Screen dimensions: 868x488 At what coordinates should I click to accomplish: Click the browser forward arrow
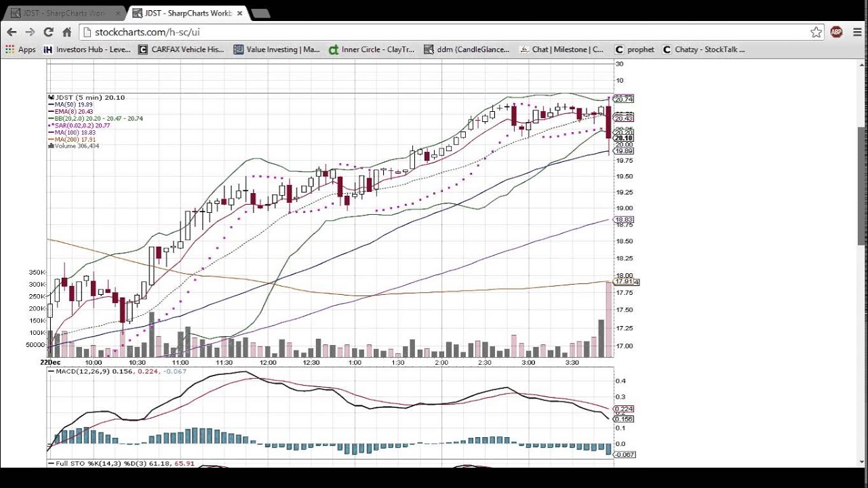pyautogui.click(x=30, y=32)
